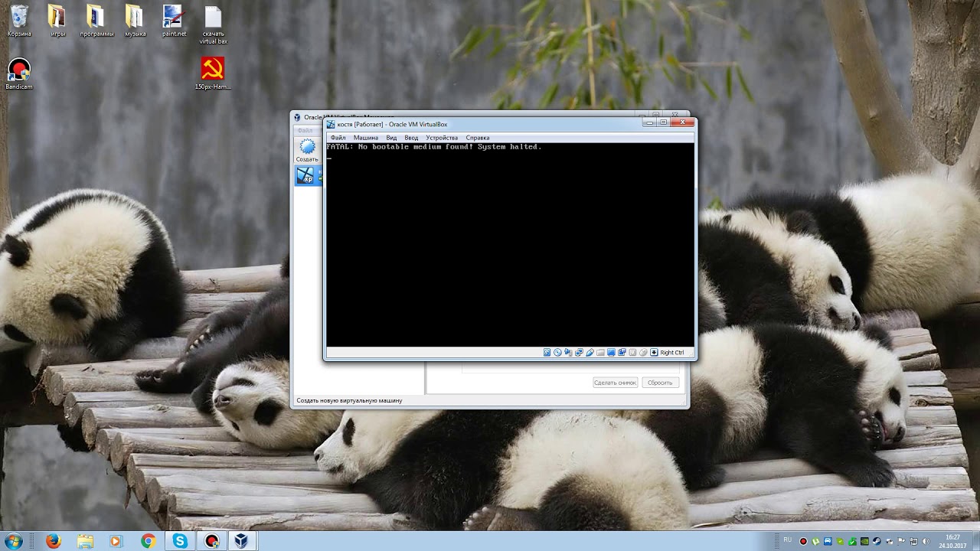980x551 pixels.
Task: Click the keyboard capture arrow icon
Action: coord(654,352)
